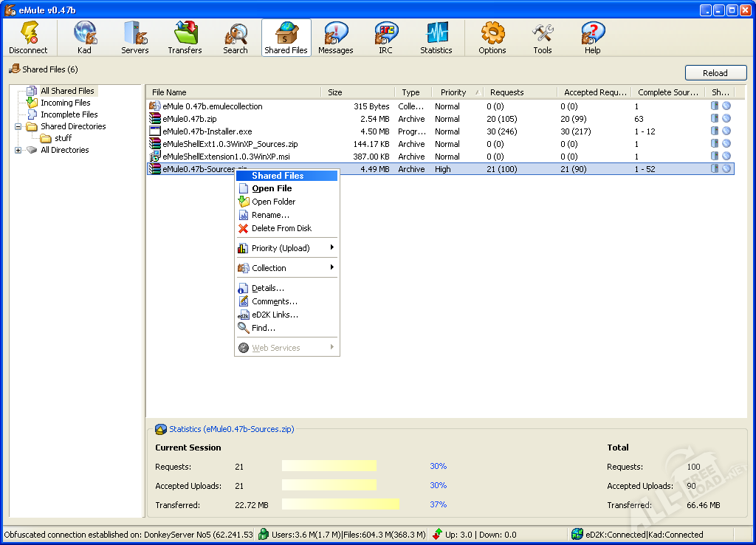Image resolution: width=756 pixels, height=545 pixels.
Task: Click the eD2K connection status globe icon
Action: (x=577, y=534)
